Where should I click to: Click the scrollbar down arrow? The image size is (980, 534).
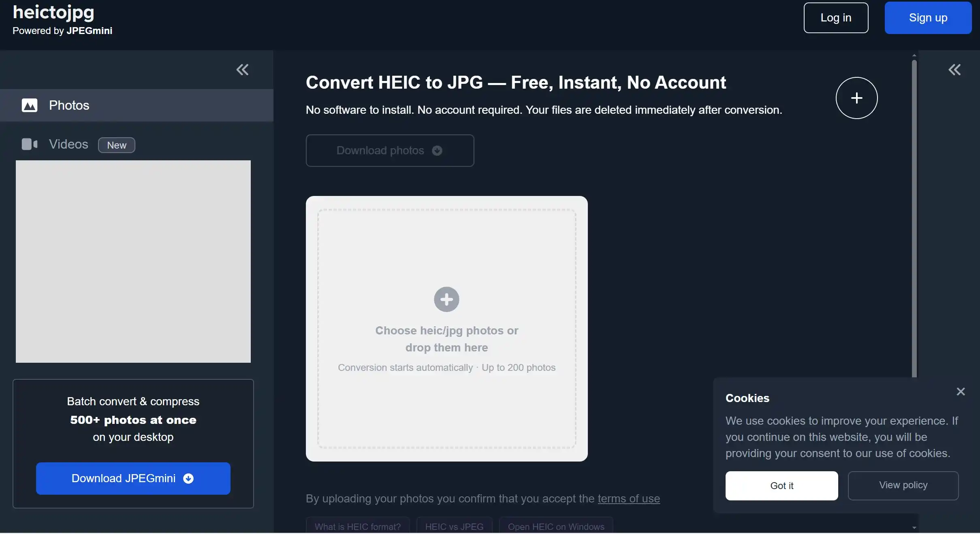tap(914, 528)
